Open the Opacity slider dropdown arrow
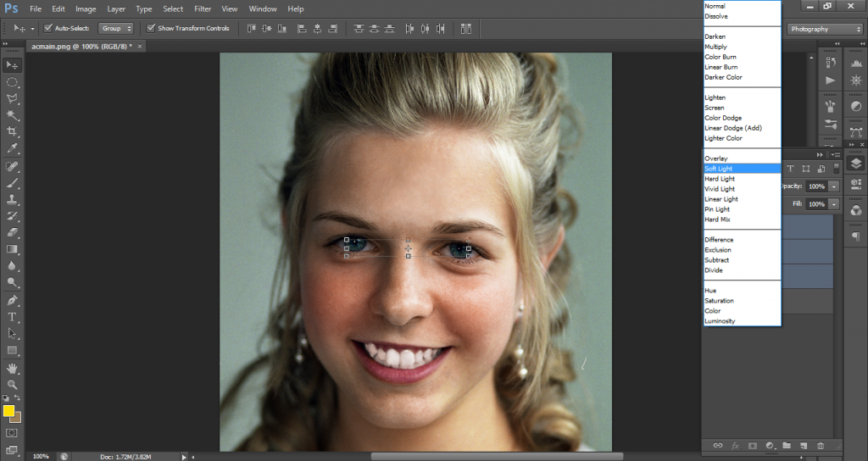This screenshot has width=868, height=461. click(x=834, y=186)
